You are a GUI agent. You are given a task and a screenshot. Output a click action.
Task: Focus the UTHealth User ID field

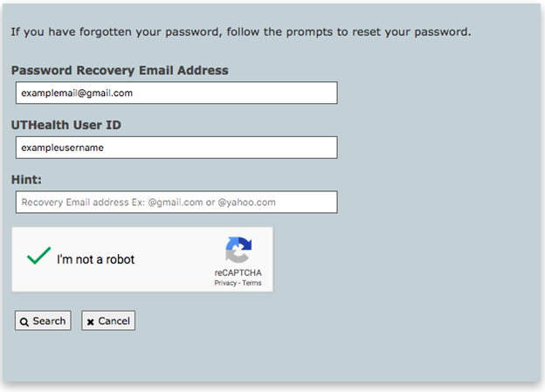tap(176, 148)
